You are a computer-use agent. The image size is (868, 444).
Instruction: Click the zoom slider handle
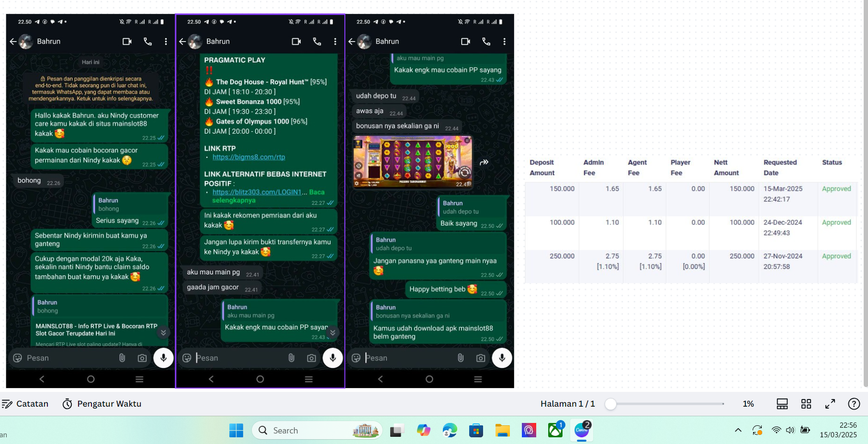pos(610,404)
